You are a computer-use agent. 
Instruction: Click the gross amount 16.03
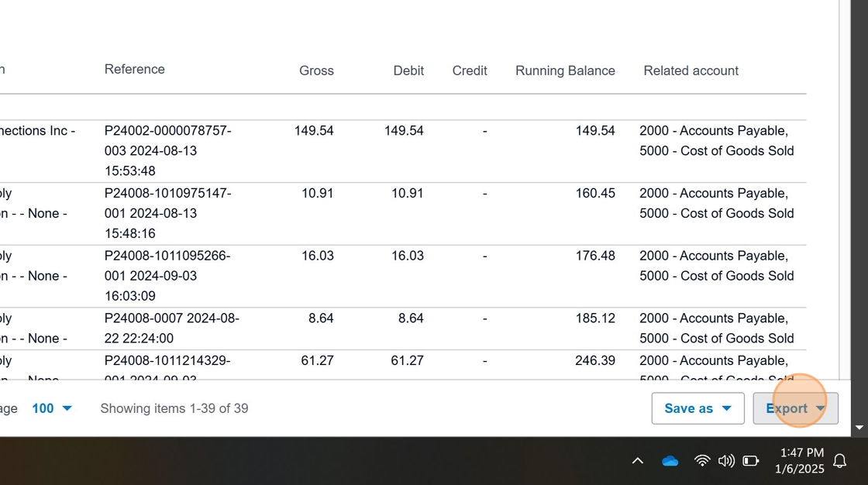coord(317,256)
